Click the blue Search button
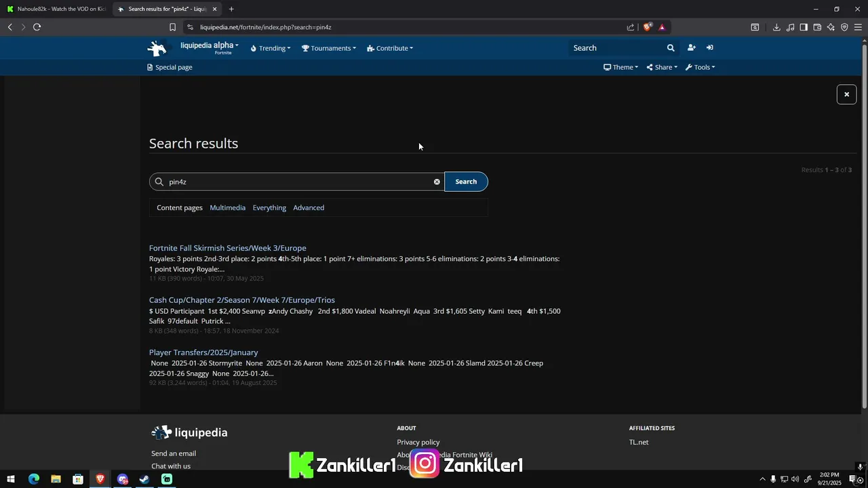868x488 pixels. pyautogui.click(x=466, y=182)
